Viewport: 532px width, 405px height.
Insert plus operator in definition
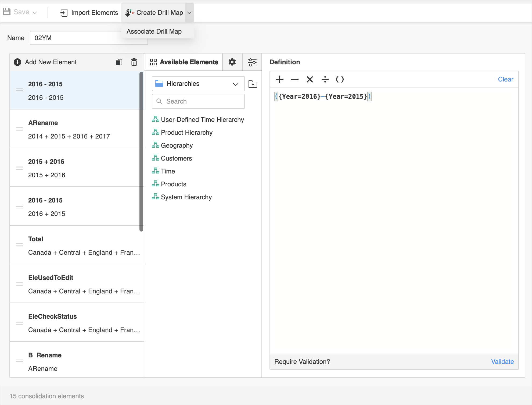[x=279, y=79]
